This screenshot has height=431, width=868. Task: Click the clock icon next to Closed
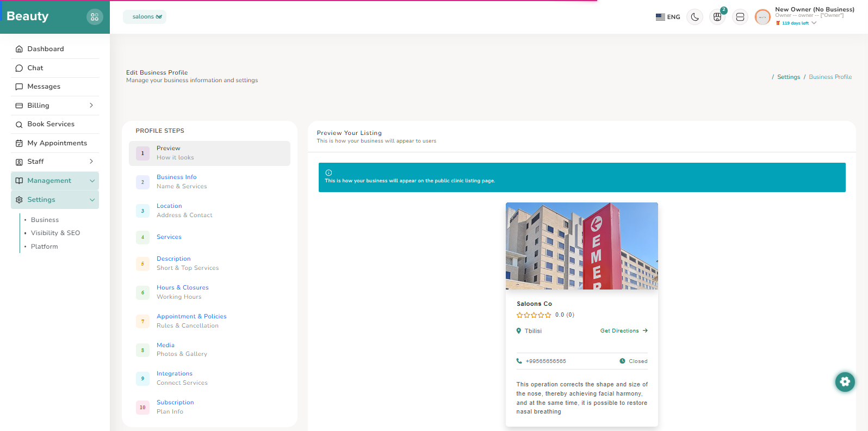(622, 361)
